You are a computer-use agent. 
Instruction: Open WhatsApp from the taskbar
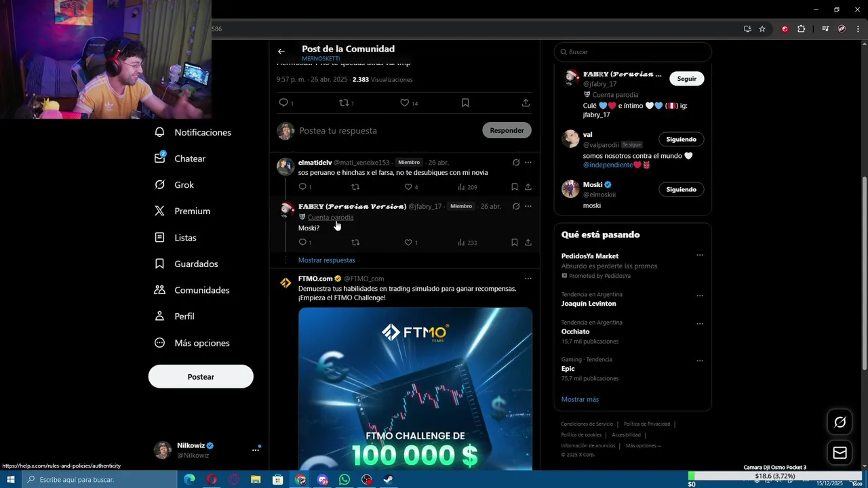click(344, 480)
